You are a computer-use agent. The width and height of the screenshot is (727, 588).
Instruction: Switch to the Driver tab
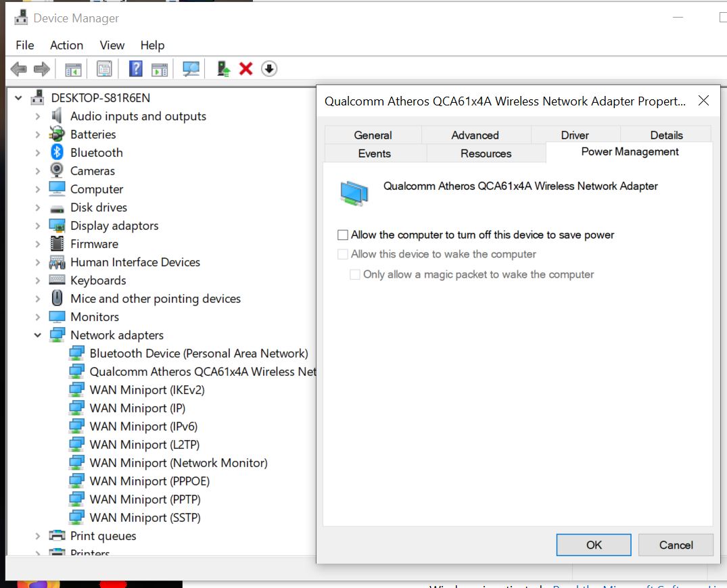(575, 135)
